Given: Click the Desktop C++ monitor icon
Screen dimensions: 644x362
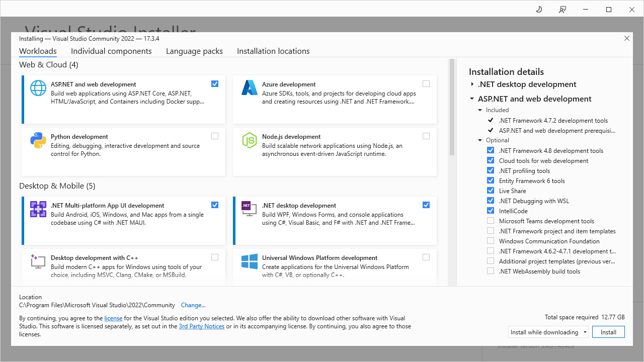Looking at the screenshot, I should pyautogui.click(x=38, y=261).
